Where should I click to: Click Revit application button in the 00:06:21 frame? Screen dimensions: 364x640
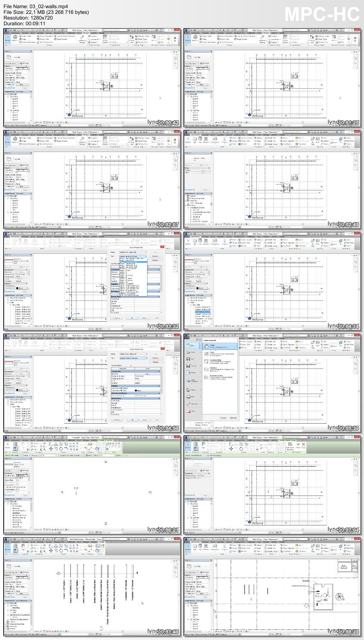tap(6, 438)
